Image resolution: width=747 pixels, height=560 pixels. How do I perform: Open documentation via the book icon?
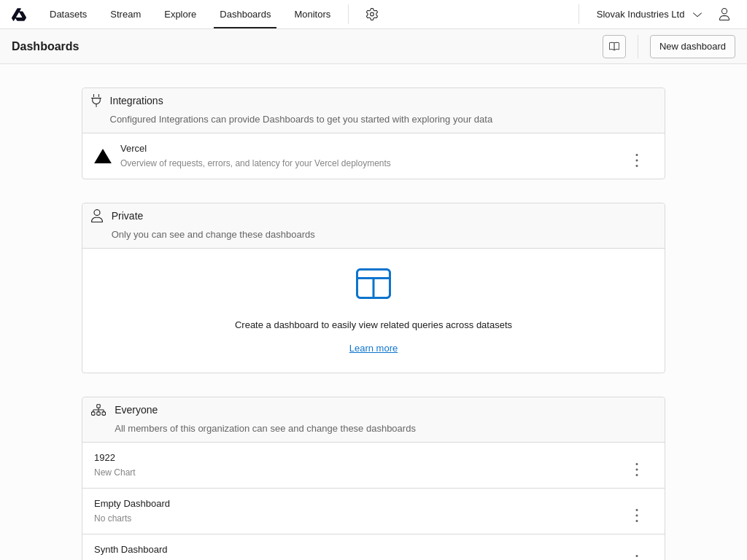pyautogui.click(x=614, y=47)
